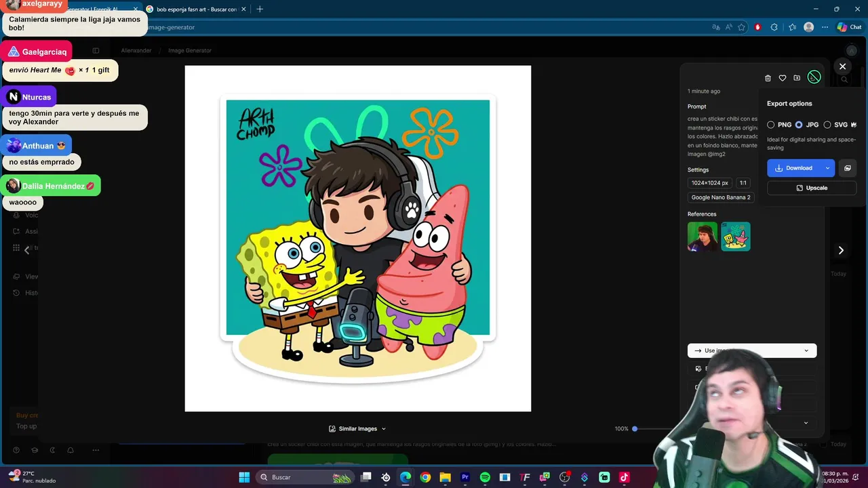This screenshot has height=488, width=868.
Task: Expand the Download button arrow
Action: coord(827,168)
